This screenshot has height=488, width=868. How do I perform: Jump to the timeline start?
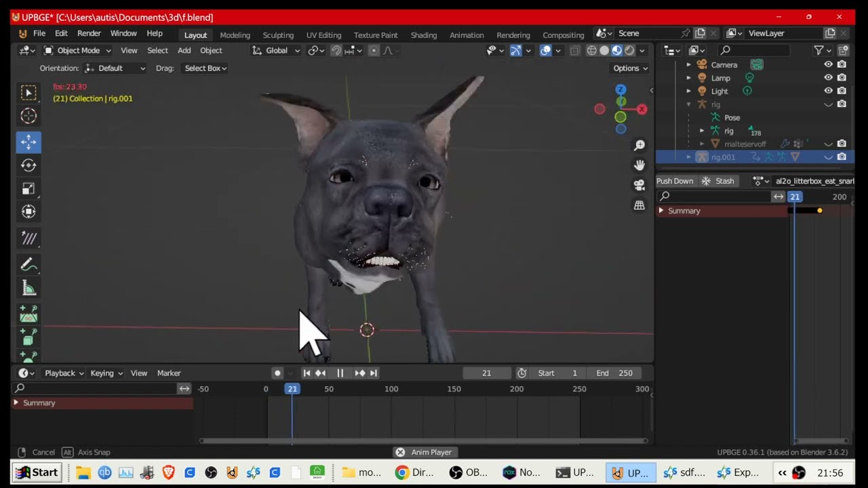click(307, 373)
